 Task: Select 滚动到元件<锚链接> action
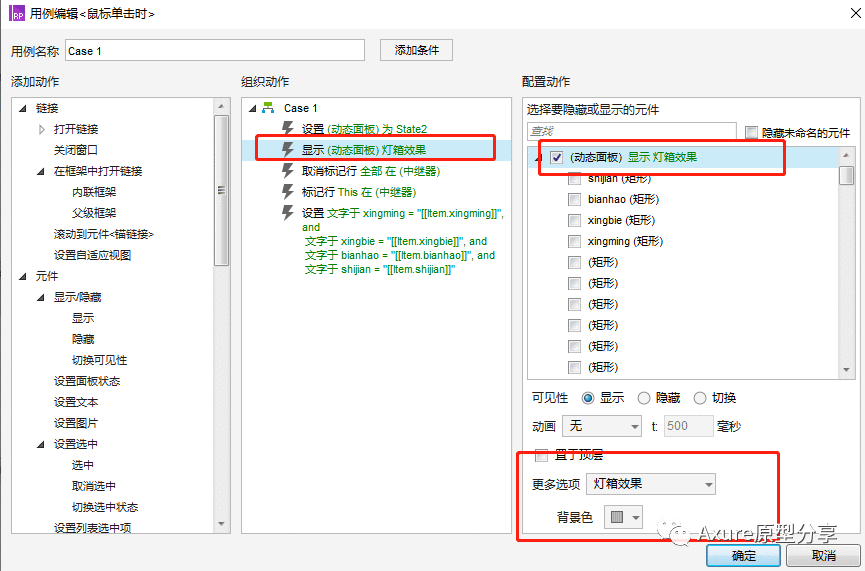104,234
